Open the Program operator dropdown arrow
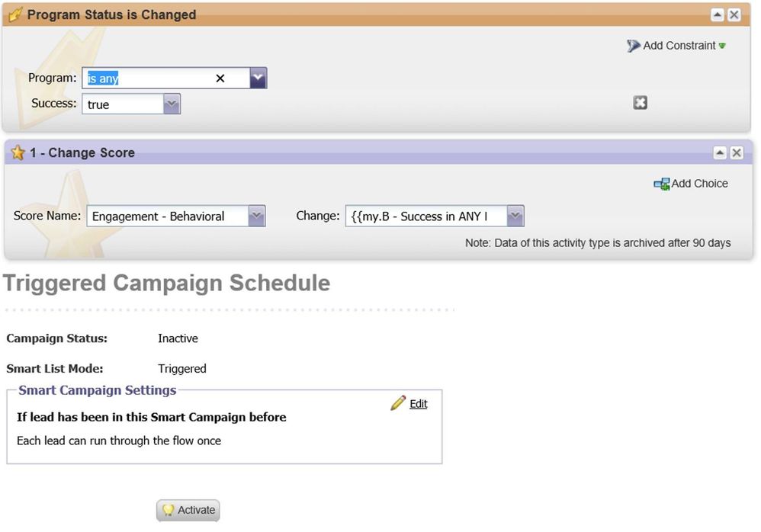Screen dimensions: 761x532 point(258,78)
